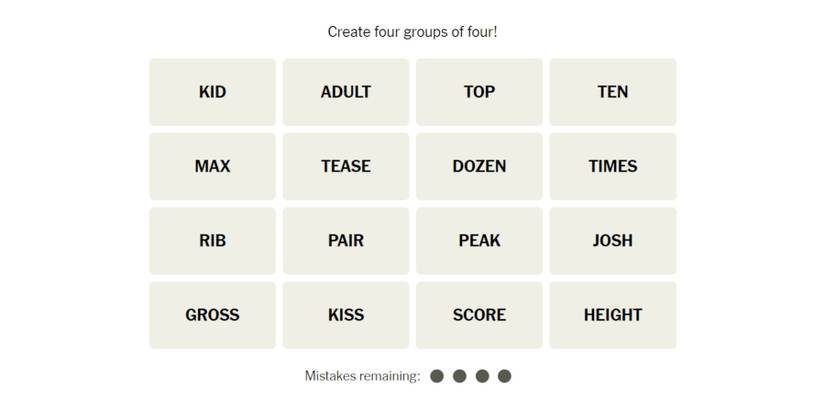The height and width of the screenshot is (413, 825).
Task: Pick the PEAK word tile
Action: pos(479,240)
